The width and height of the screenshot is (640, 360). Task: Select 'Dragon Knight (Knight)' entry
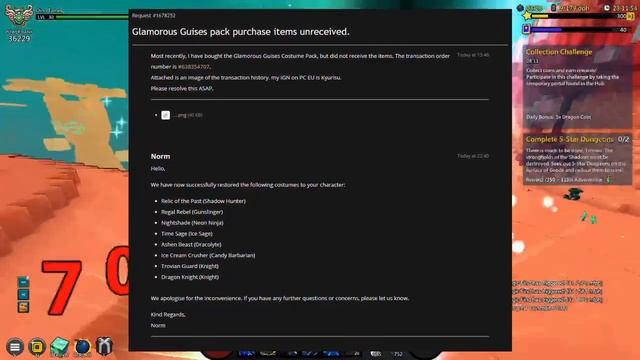click(190, 277)
